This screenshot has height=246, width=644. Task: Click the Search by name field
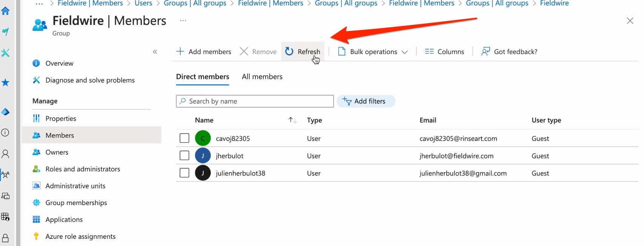(x=255, y=101)
